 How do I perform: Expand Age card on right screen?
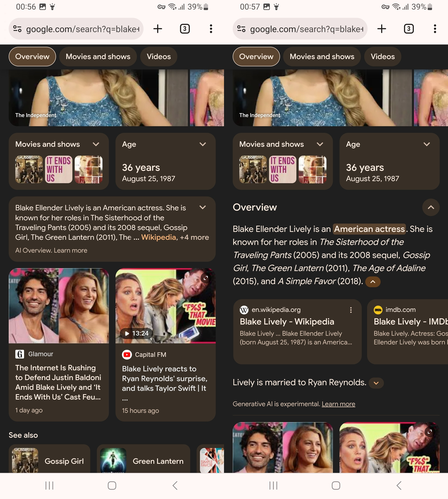point(427,144)
